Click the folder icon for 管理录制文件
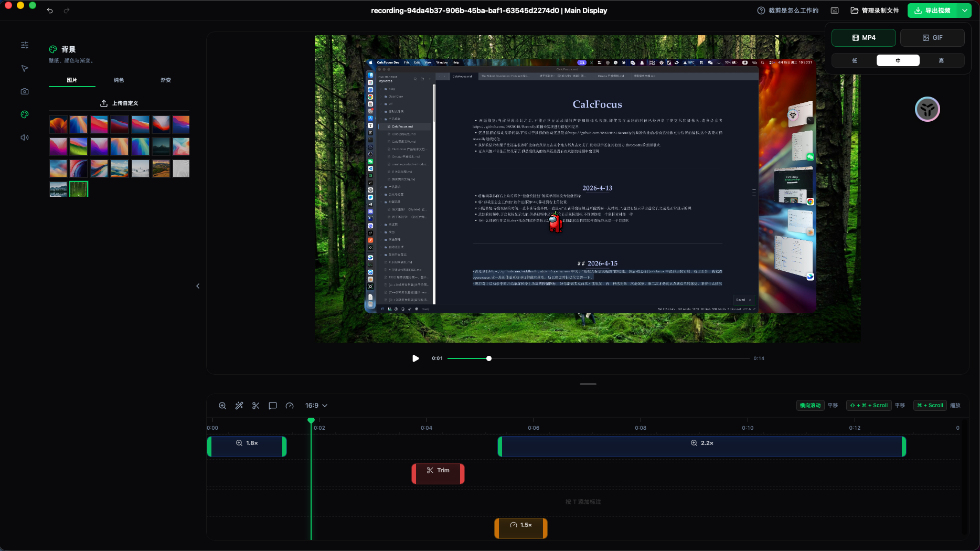Screen dimensions: 980x551 [x=855, y=10]
